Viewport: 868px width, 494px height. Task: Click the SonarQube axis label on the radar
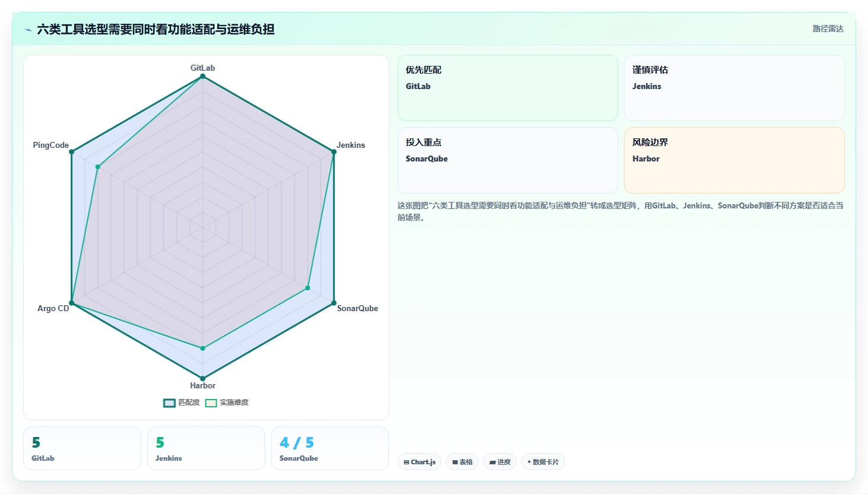coord(357,308)
